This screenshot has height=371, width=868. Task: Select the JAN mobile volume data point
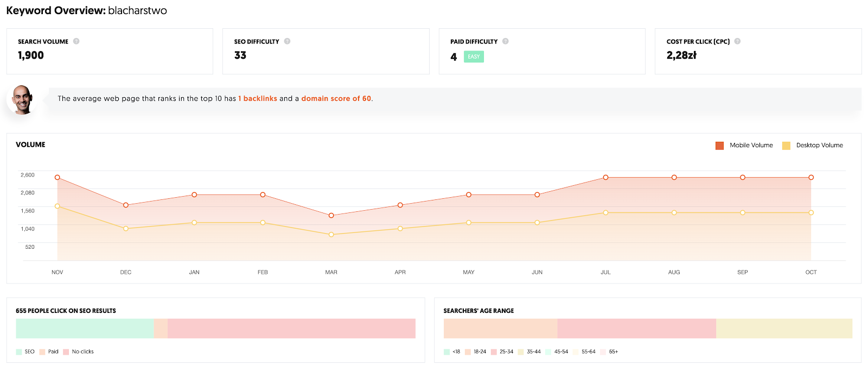pyautogui.click(x=194, y=194)
